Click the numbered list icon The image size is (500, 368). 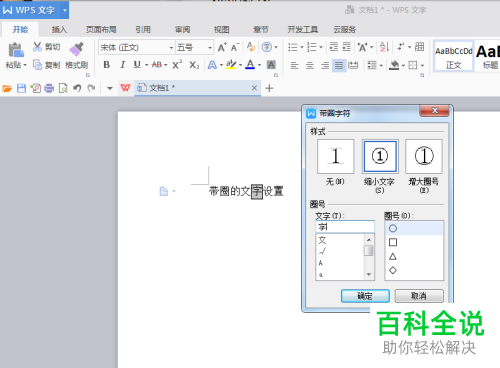(312, 47)
